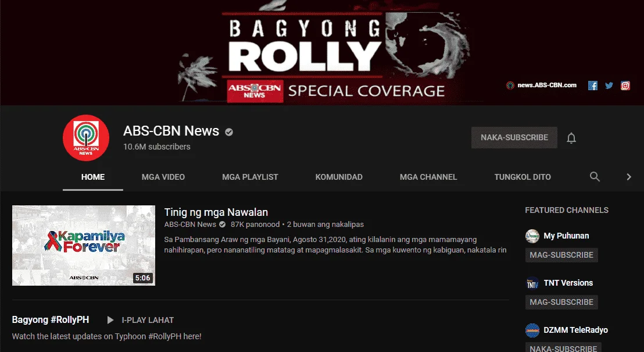Screen dimensions: 644x352
Task: Open the DZMM TeleRadyo featured channel
Action: [575, 330]
